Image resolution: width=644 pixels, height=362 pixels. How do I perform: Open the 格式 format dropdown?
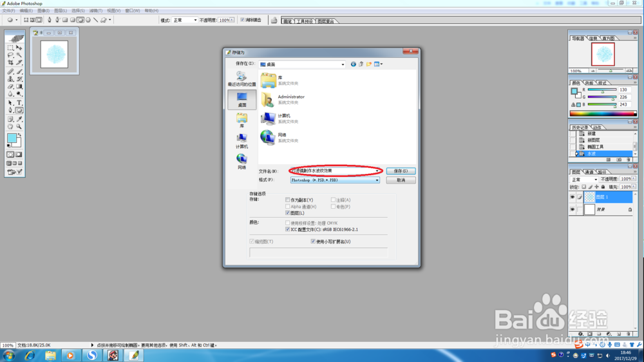pyautogui.click(x=377, y=180)
